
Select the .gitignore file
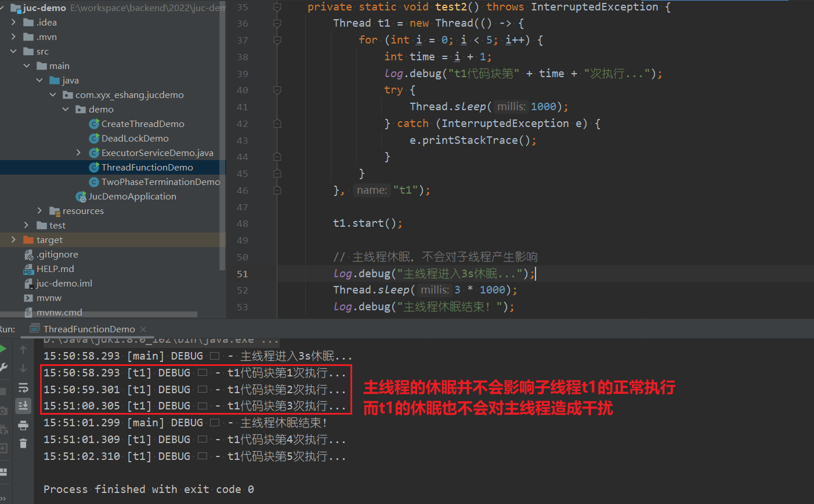(57, 254)
